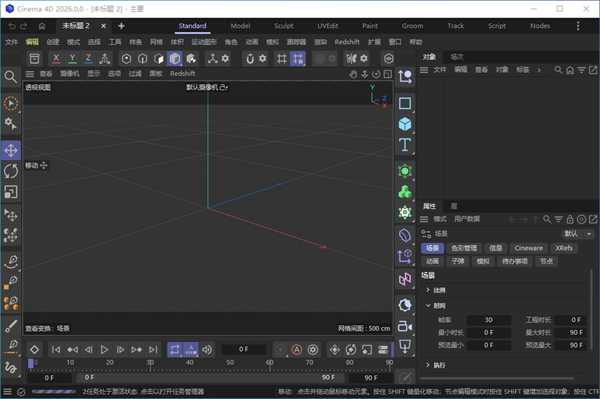
Task: Open layout kebab menu at top right
Action: pos(578,26)
